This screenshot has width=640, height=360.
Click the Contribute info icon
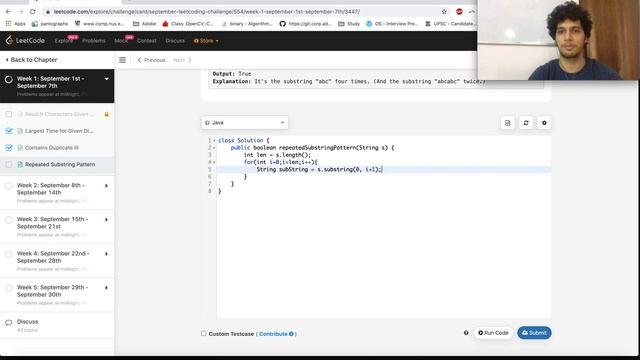pyautogui.click(x=291, y=334)
